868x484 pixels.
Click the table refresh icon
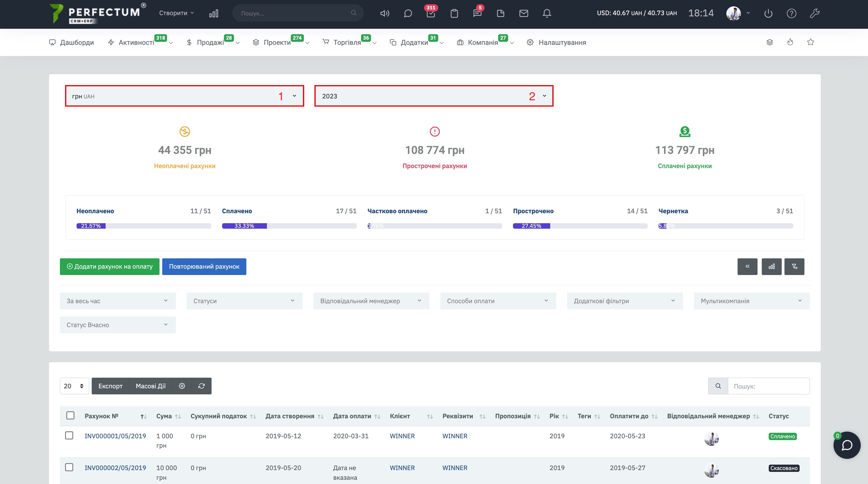pyautogui.click(x=202, y=386)
